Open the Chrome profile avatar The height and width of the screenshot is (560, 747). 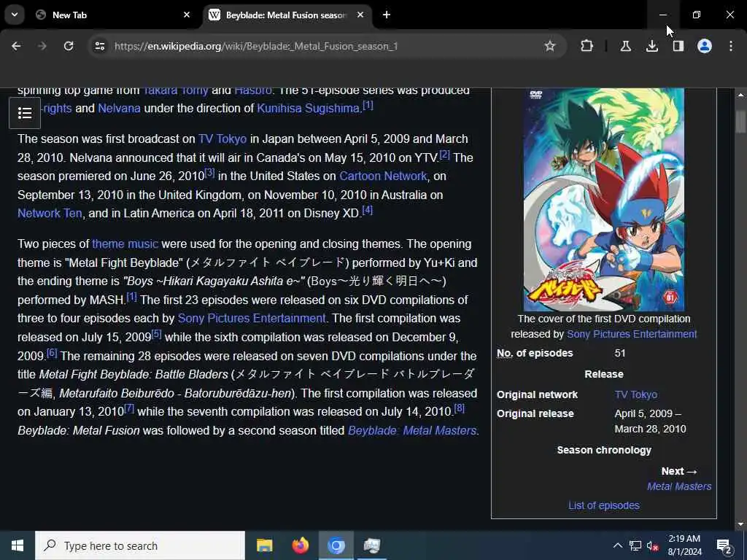[705, 46]
